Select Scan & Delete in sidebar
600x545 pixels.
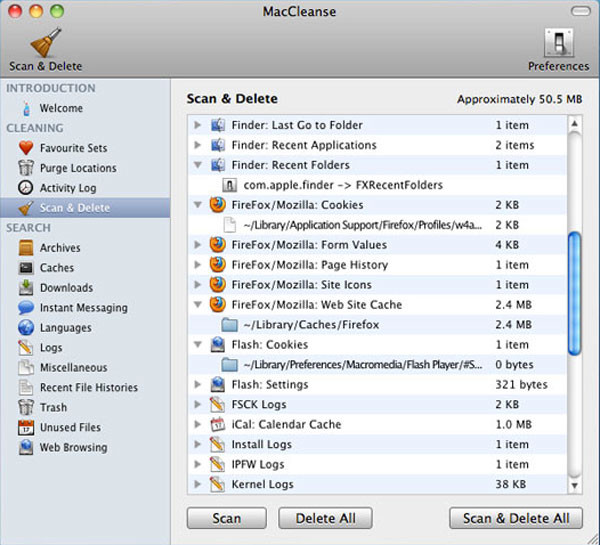tap(85, 208)
